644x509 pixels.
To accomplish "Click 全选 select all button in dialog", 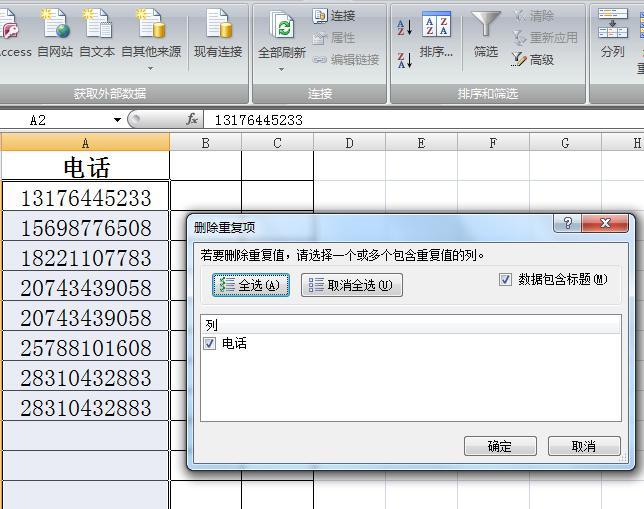I will tap(251, 285).
